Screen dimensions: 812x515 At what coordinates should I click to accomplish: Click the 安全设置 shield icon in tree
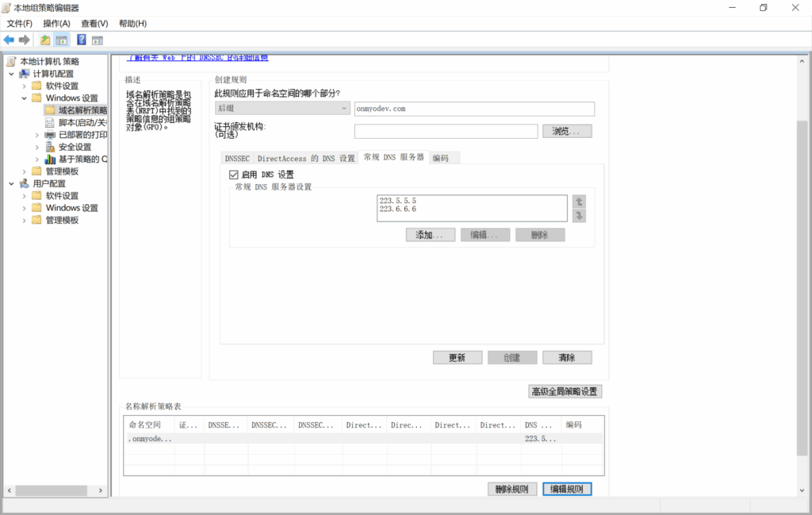point(50,148)
